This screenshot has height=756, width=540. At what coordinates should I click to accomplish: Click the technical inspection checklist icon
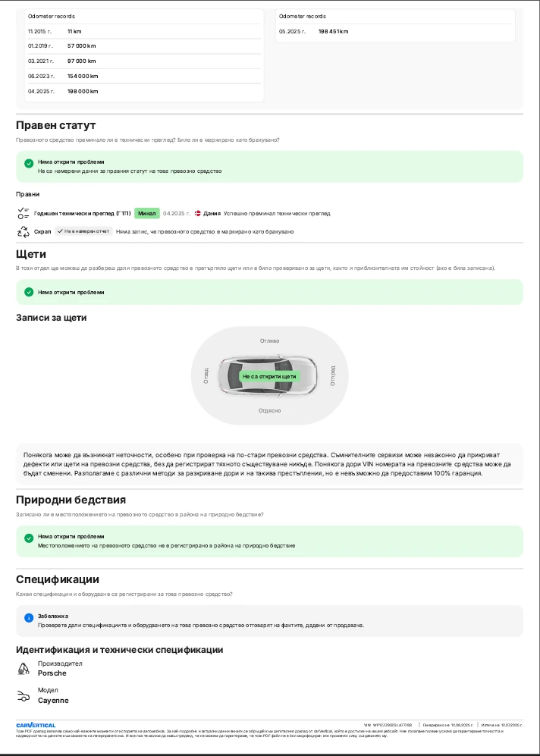tap(23, 213)
